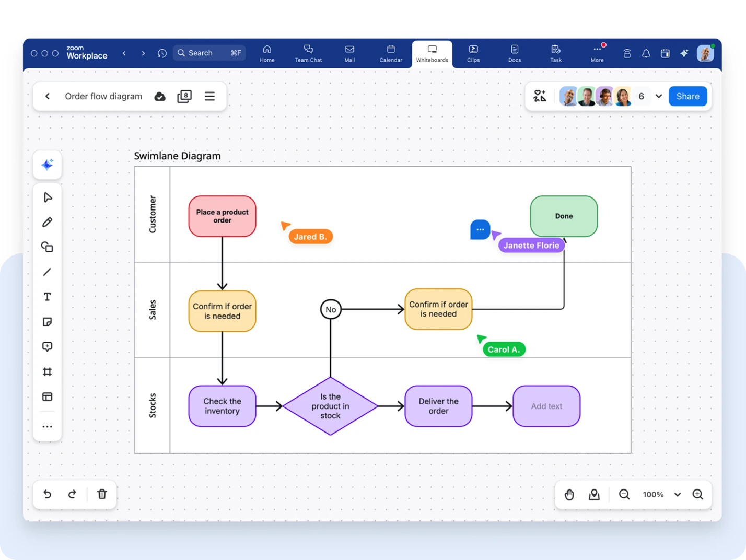
Task: Add a Comment with the comment tool
Action: coord(47,346)
